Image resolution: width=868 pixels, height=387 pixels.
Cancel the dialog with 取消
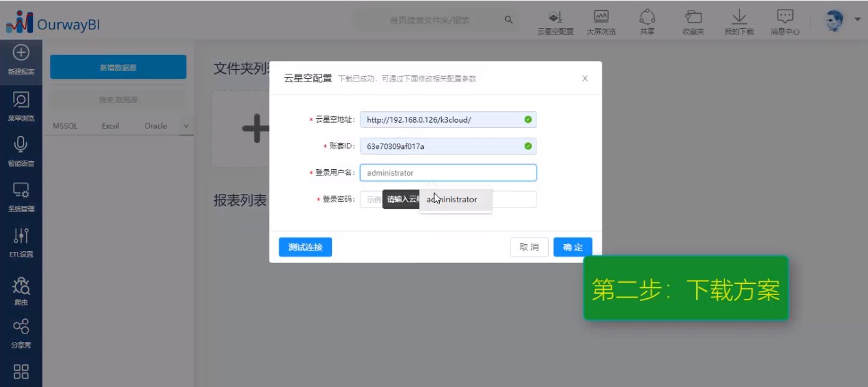coord(529,247)
